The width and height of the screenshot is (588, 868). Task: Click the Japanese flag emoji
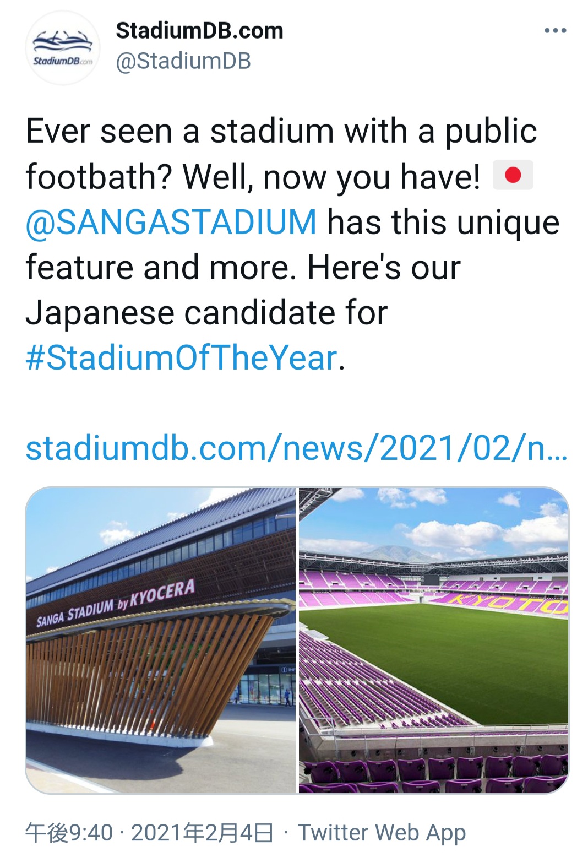tap(513, 176)
